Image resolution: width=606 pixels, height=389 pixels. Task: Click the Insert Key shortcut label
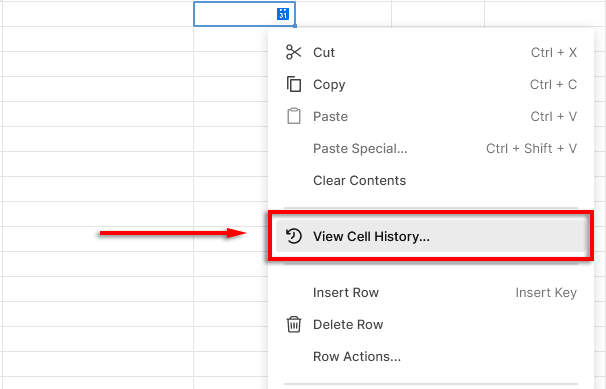pos(546,293)
